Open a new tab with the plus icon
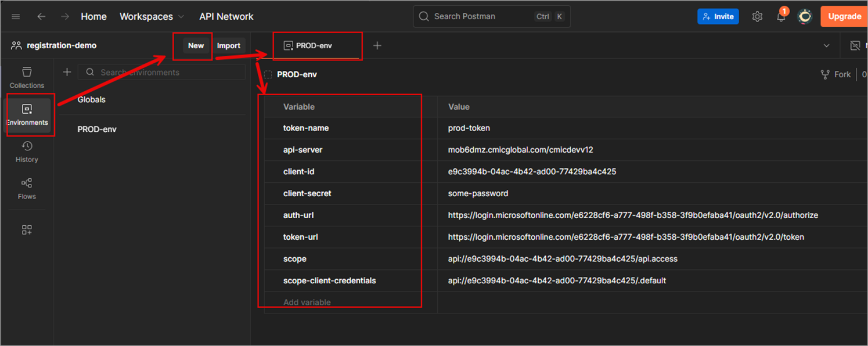 pyautogui.click(x=377, y=45)
